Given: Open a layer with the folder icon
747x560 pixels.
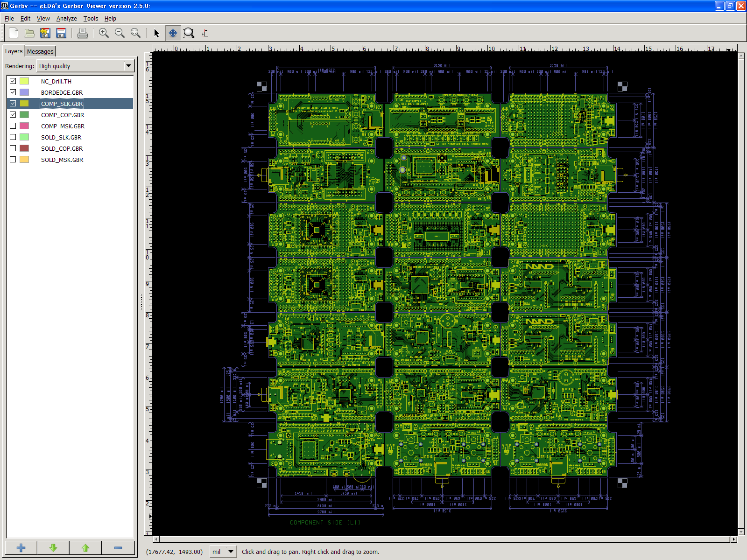Looking at the screenshot, I should (29, 33).
